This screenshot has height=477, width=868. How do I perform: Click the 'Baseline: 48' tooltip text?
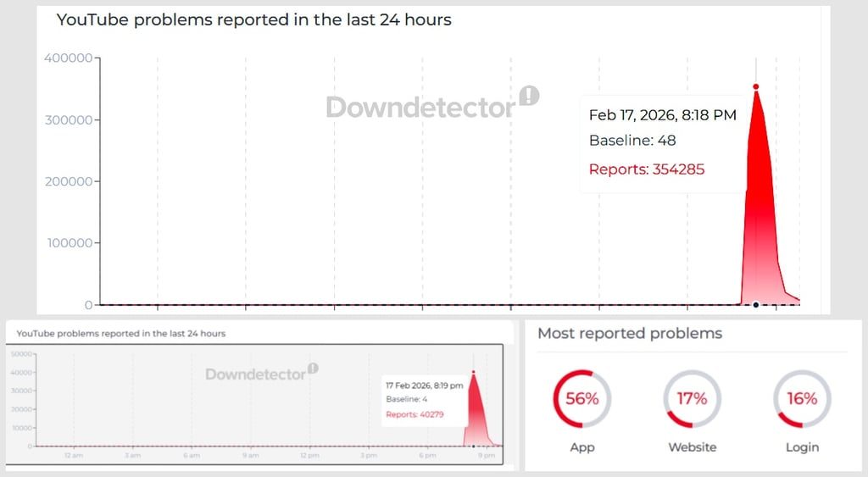tap(632, 141)
